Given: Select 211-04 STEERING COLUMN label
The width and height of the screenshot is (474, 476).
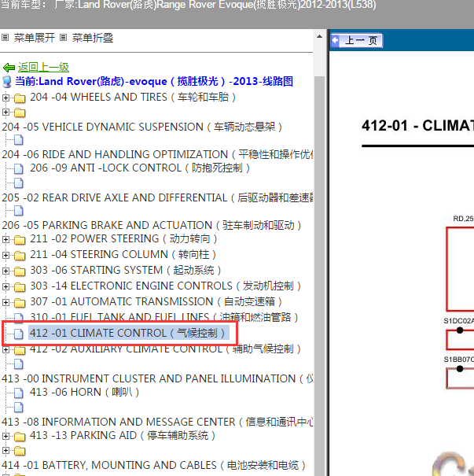Looking at the screenshot, I should (123, 254).
